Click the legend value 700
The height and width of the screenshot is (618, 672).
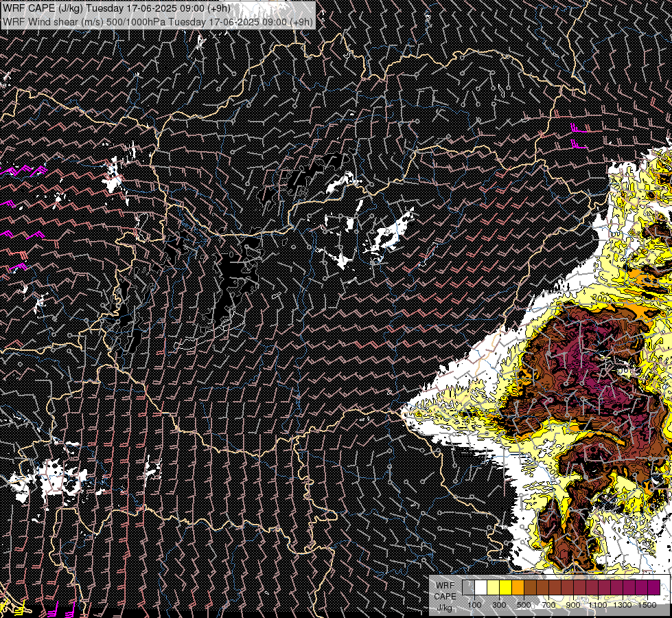548,605
